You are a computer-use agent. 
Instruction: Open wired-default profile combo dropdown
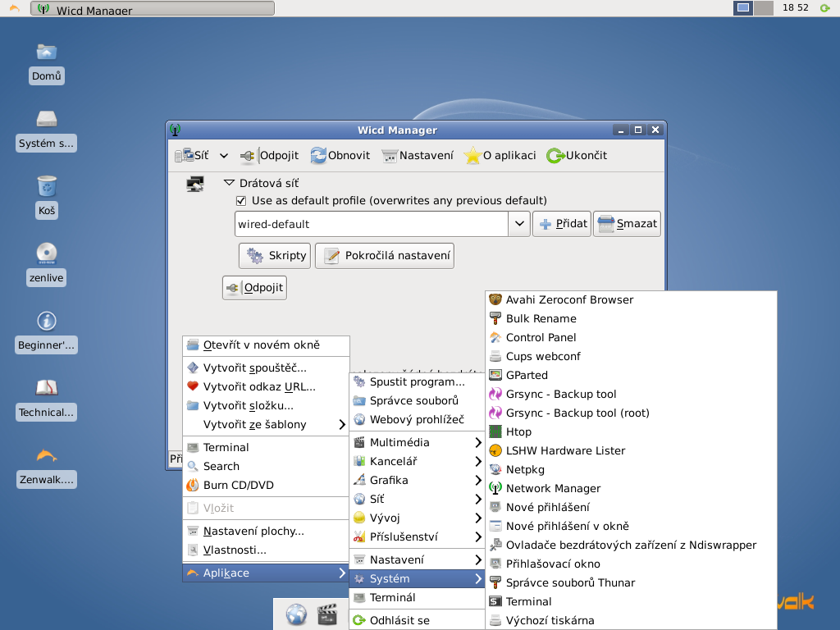[x=519, y=224]
